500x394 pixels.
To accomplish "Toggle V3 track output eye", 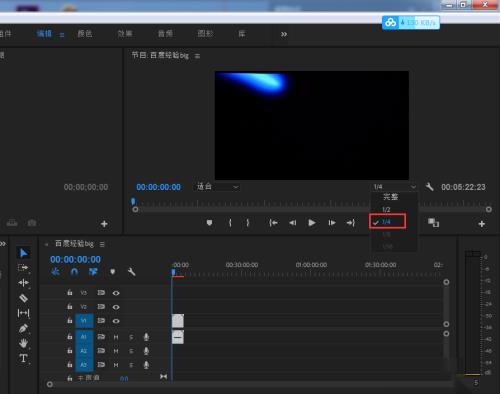I will tap(116, 293).
